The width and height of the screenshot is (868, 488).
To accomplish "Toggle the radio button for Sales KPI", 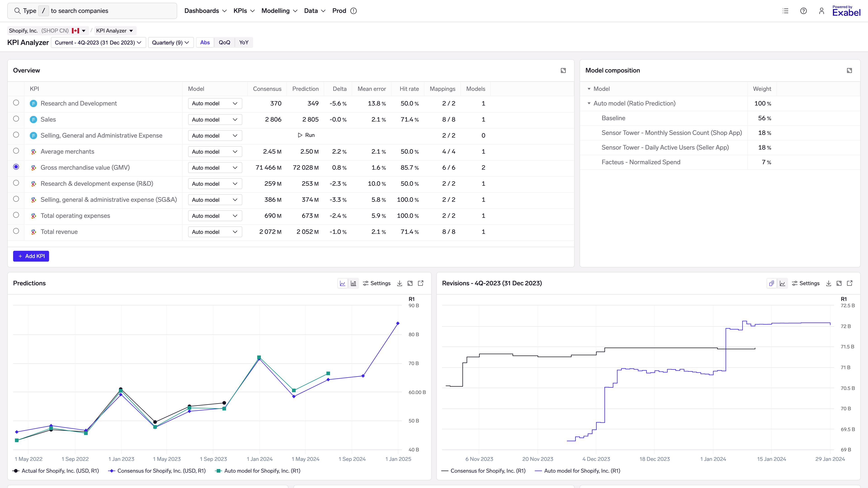I will (x=16, y=119).
